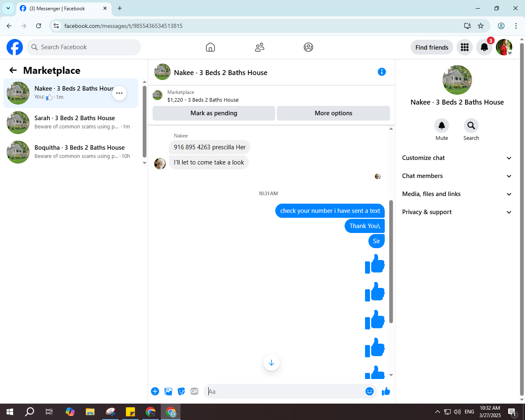Open the tab search dropdown in Chrome
525x420 pixels.
pyautogui.click(x=8, y=8)
